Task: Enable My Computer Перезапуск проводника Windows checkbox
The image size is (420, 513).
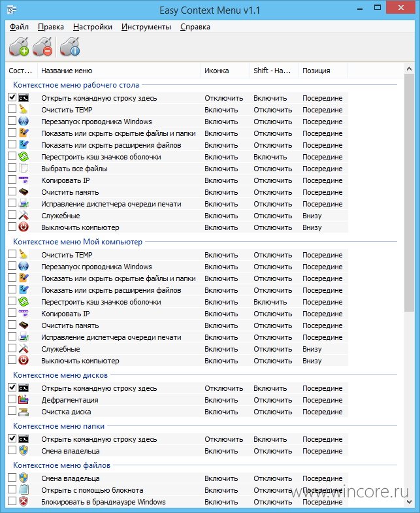Action: 12,266
